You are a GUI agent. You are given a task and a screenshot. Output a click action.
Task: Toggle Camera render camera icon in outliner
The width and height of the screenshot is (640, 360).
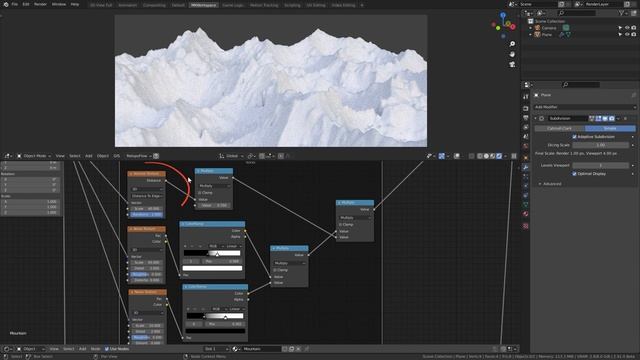click(x=634, y=28)
